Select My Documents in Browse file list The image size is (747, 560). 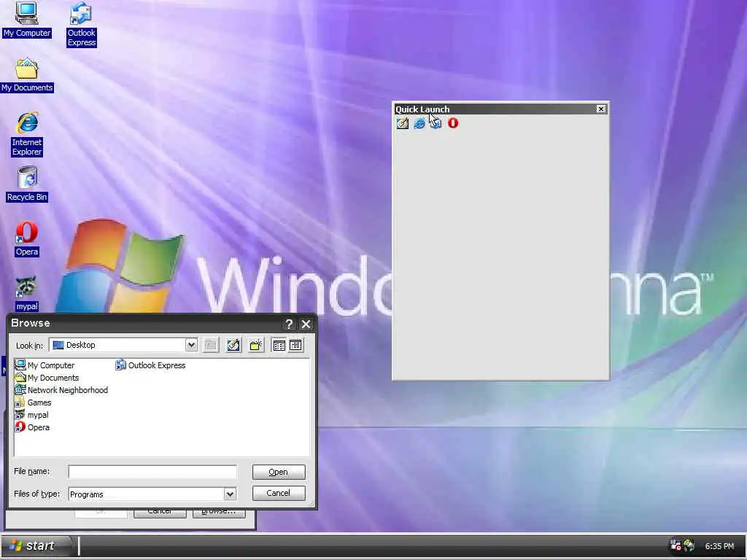point(47,378)
